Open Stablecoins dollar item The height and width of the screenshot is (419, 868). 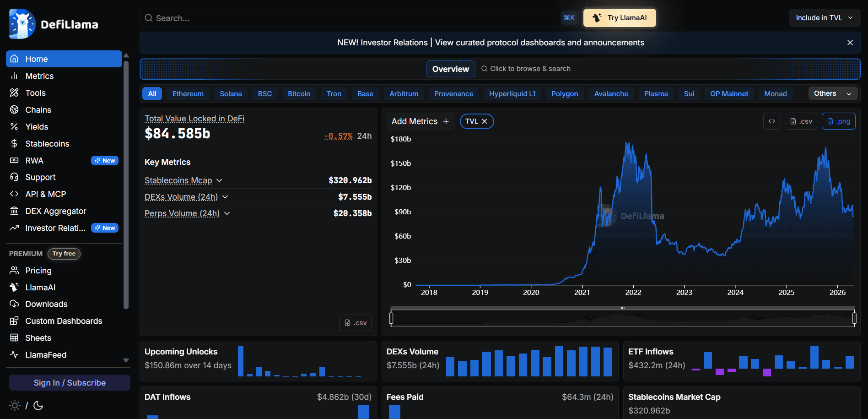coord(64,144)
